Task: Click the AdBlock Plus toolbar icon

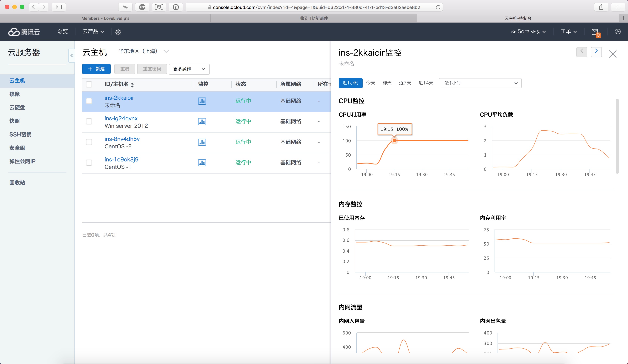Action: tap(142, 7)
